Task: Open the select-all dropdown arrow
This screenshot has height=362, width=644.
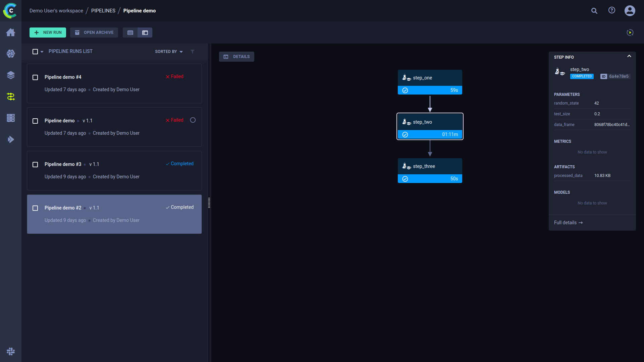Action: coord(42,52)
